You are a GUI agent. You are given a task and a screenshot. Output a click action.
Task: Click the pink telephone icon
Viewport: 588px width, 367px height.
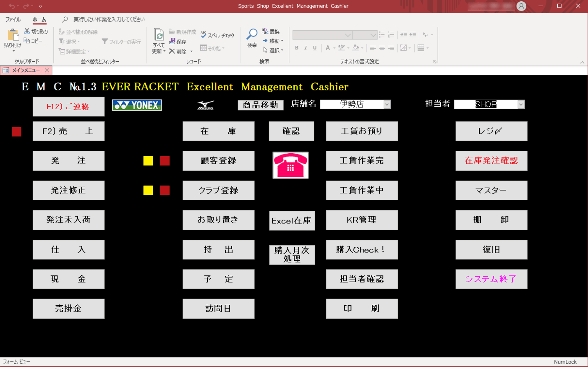(290, 165)
